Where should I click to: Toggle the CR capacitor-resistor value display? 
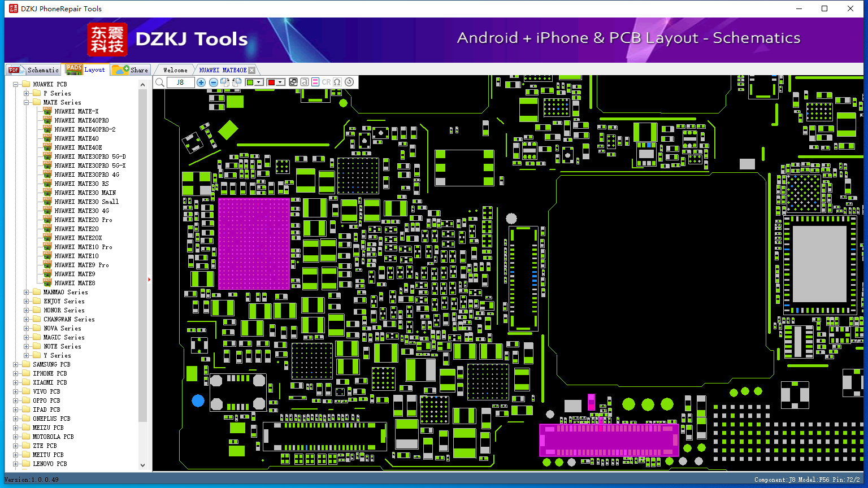(x=326, y=82)
